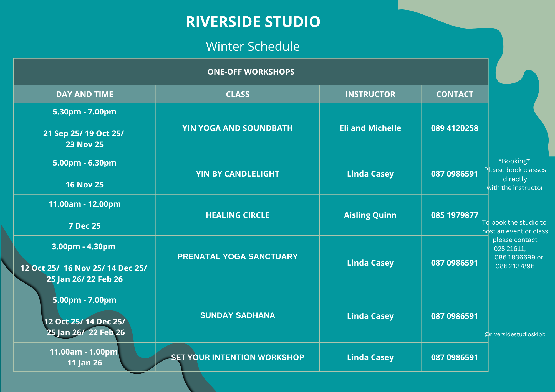Click Eli and Michelle instructor name
Screen dimensions: 555x392
tap(370, 128)
